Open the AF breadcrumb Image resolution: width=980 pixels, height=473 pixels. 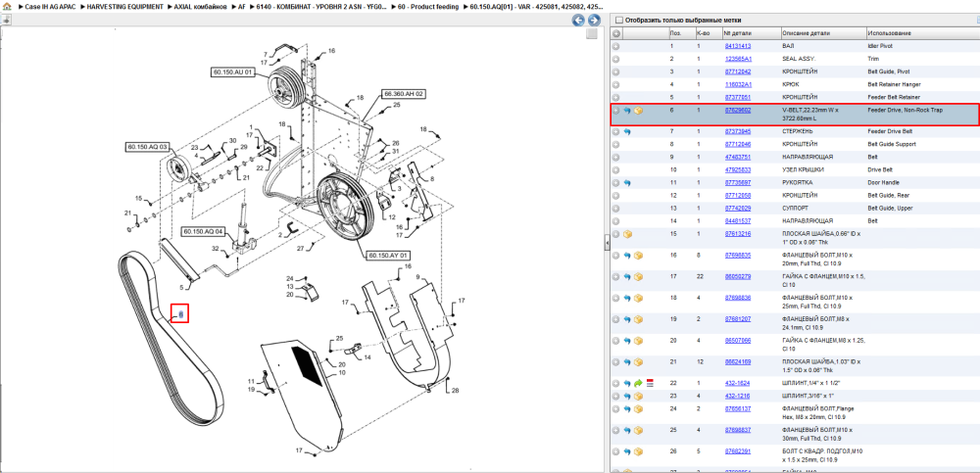click(x=241, y=6)
